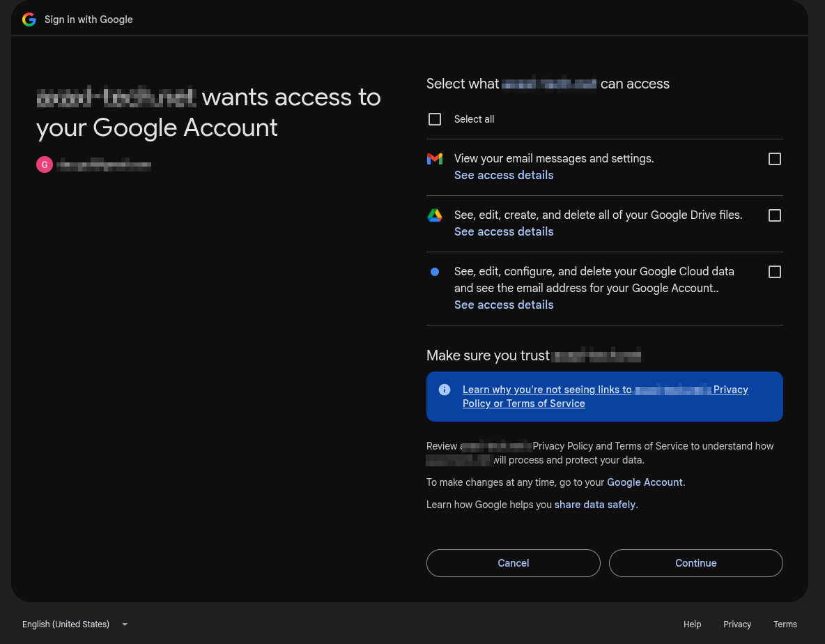
Task: Enable Google Drive files access checkbox
Action: 775,215
